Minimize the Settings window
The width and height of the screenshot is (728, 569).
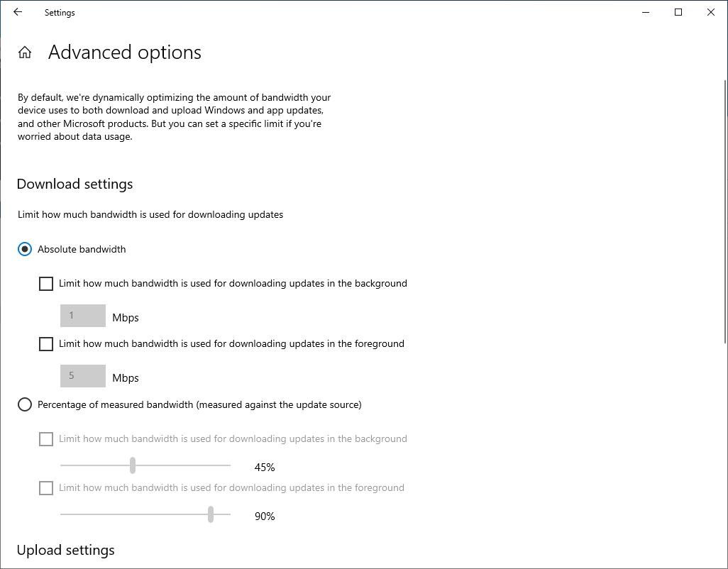(x=646, y=12)
